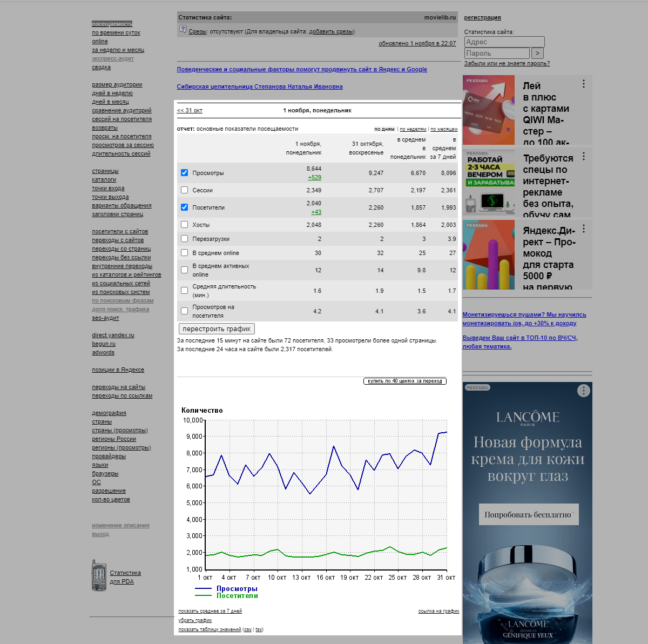The height and width of the screenshot is (644, 648).
Task: Open the Работай 2-3 часа вечером ad image
Action: [489, 183]
